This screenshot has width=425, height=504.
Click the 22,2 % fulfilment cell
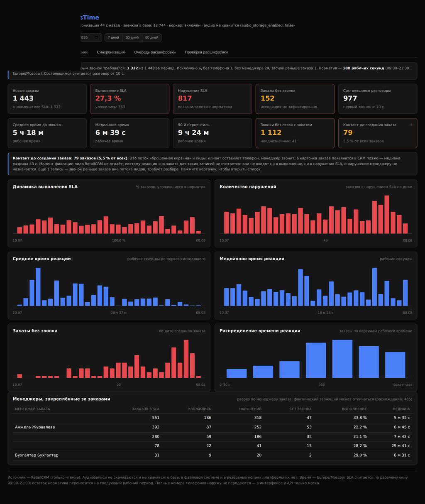pyautogui.click(x=360, y=427)
